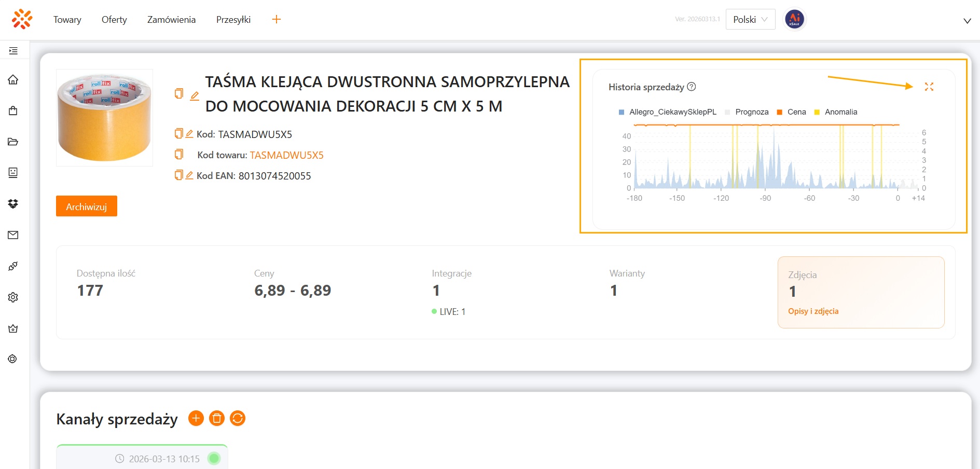Add a new sales channel
980x469 pixels.
tap(196, 418)
